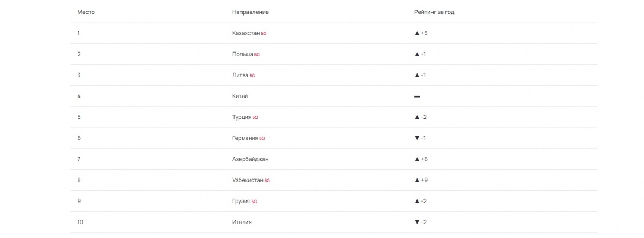Select the Азербайджан destination name
Viewport: 644px width, 238px height.
point(251,159)
